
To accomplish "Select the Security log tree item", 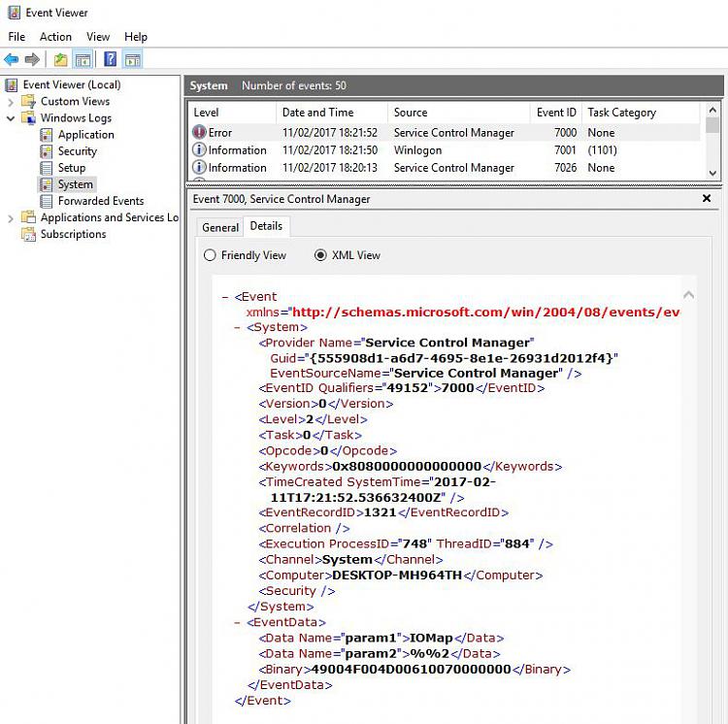I will pos(78,151).
